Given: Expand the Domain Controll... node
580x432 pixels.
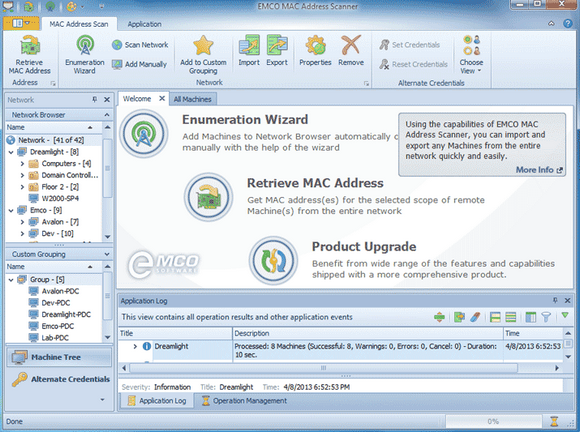Looking at the screenshot, I should tap(22, 175).
